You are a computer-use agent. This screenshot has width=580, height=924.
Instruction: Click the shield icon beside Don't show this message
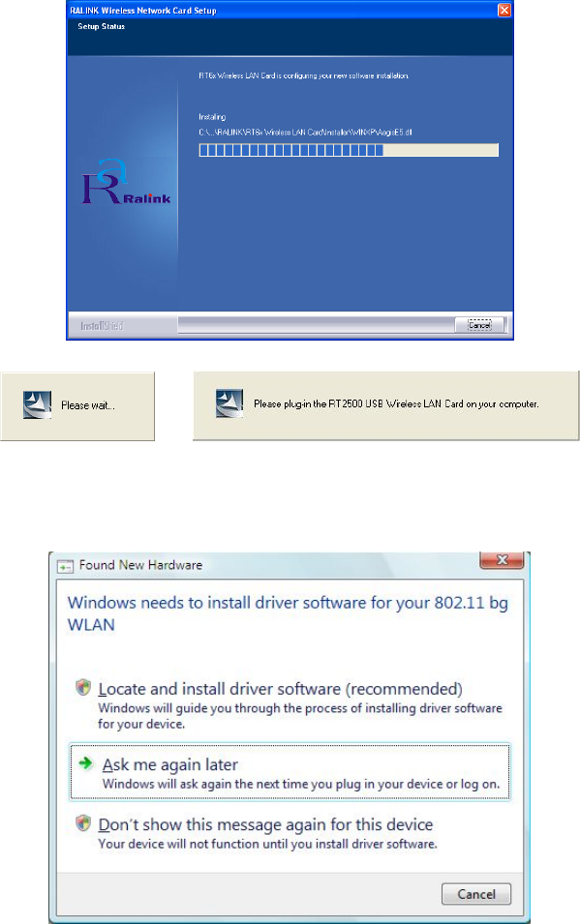83,822
